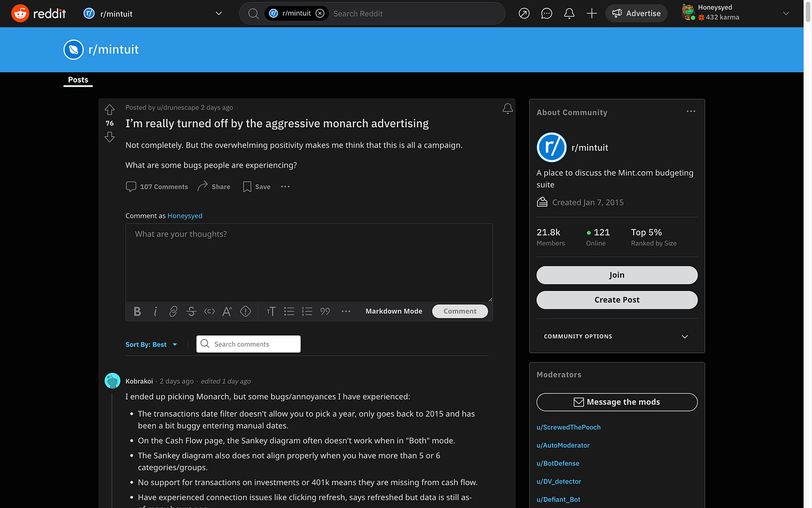Click the plus icon to create post

pos(592,13)
